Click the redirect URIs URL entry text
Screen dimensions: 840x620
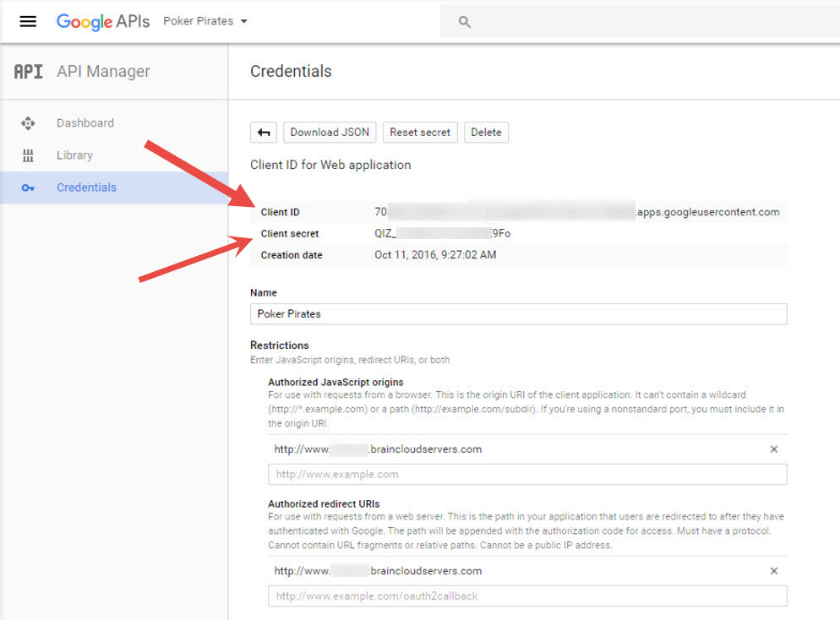coord(379,571)
